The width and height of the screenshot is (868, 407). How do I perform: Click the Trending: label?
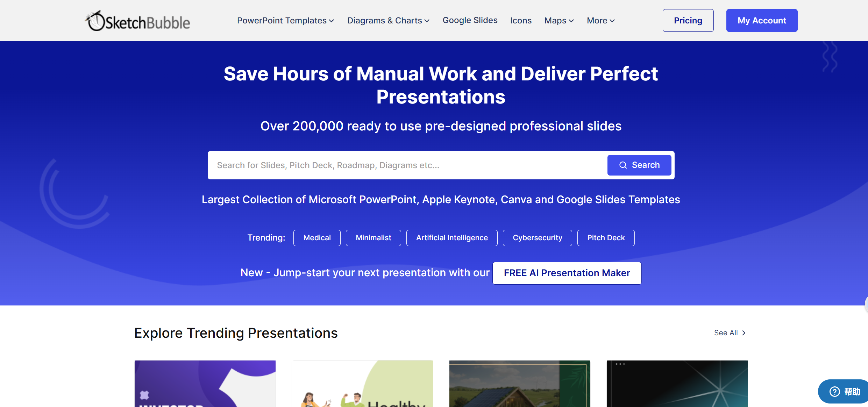coord(266,238)
